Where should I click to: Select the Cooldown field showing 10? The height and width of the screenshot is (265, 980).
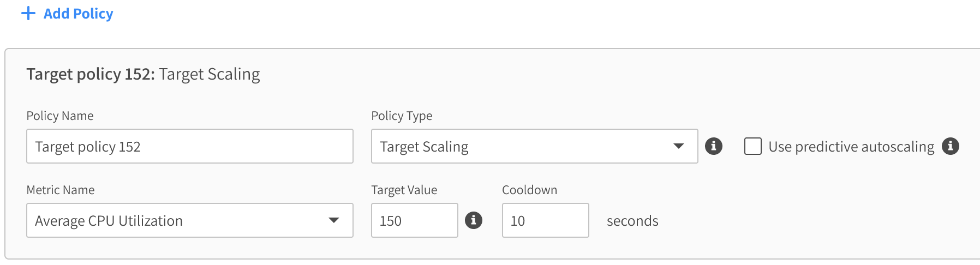(545, 220)
